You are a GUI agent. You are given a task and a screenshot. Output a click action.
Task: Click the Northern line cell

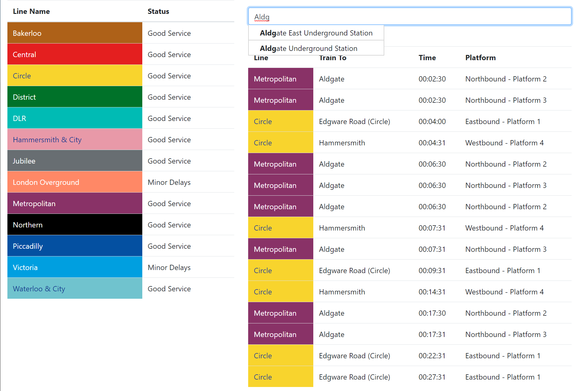click(x=75, y=225)
